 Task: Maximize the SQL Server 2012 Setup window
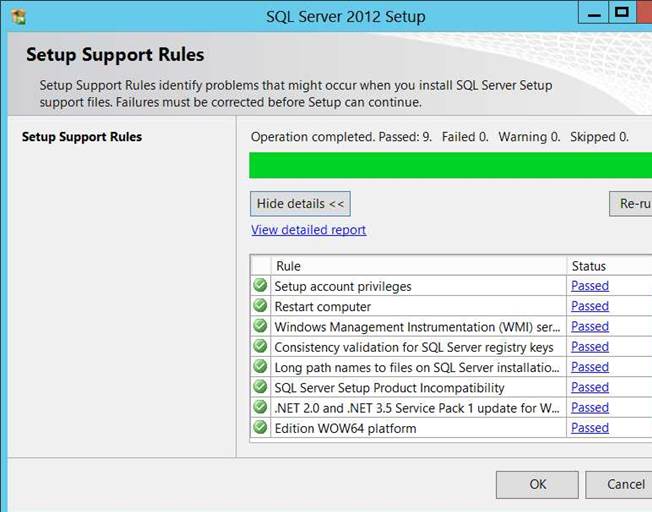(622, 13)
